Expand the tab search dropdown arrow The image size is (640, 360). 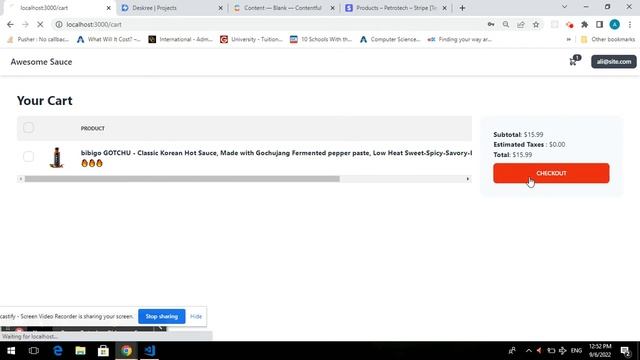point(564,7)
